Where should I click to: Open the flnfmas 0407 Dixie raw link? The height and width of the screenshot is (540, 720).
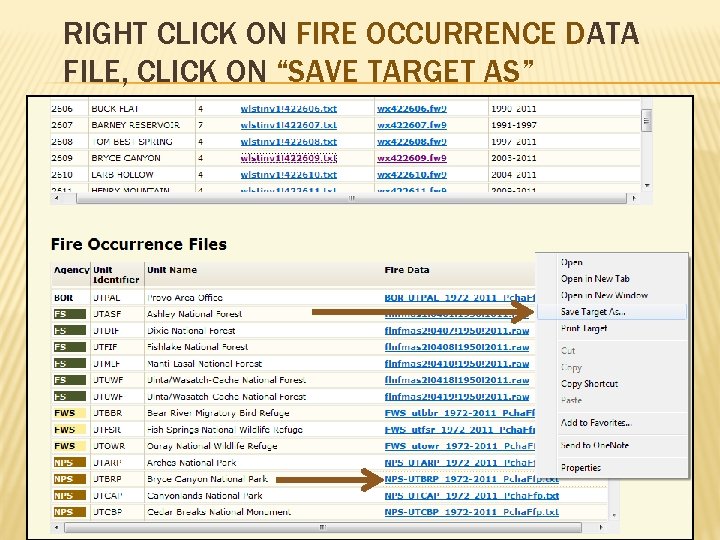[457, 330]
